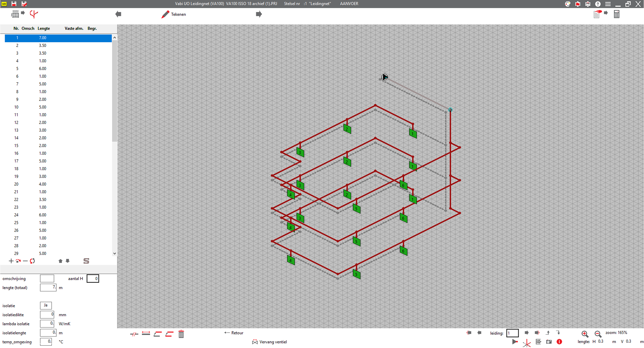Zoom in with the magnifier plus icon
644x348 pixels.
[585, 334]
